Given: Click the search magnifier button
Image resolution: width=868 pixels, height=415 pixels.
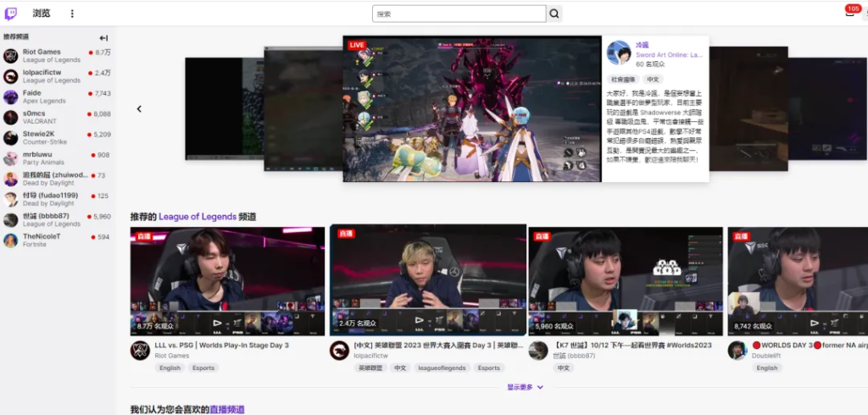Looking at the screenshot, I should pos(554,14).
